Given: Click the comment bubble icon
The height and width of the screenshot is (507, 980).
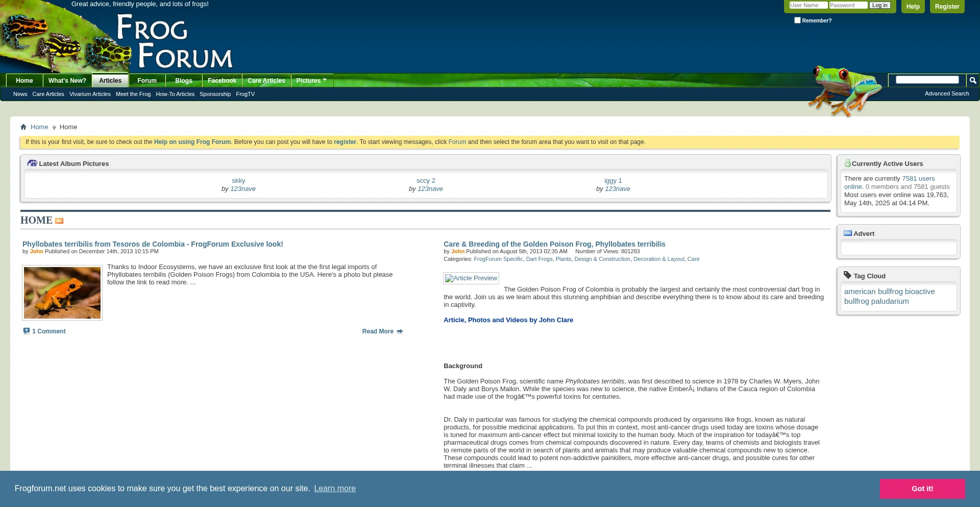Looking at the screenshot, I should pos(27,331).
